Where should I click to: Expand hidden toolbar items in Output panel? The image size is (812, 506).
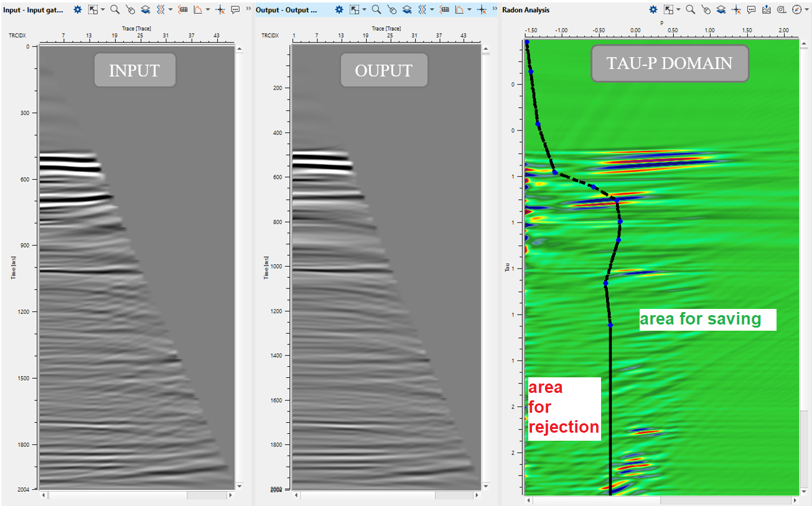494,9
